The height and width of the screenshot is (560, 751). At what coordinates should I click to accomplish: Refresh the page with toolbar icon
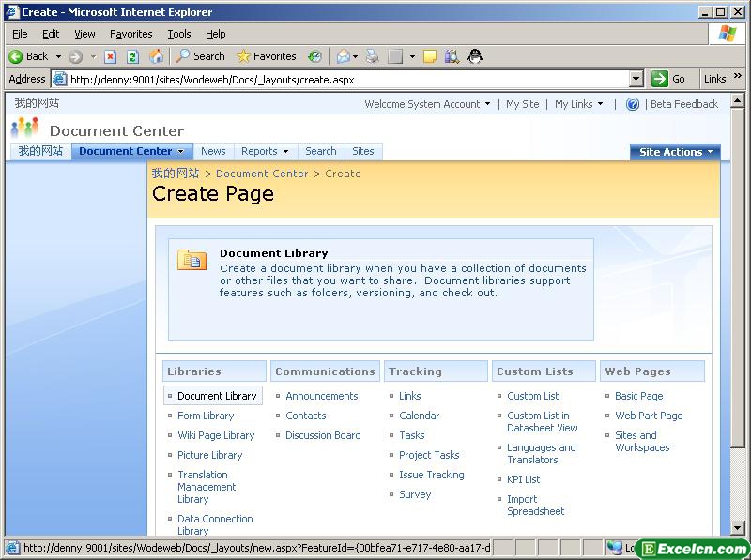(x=132, y=57)
